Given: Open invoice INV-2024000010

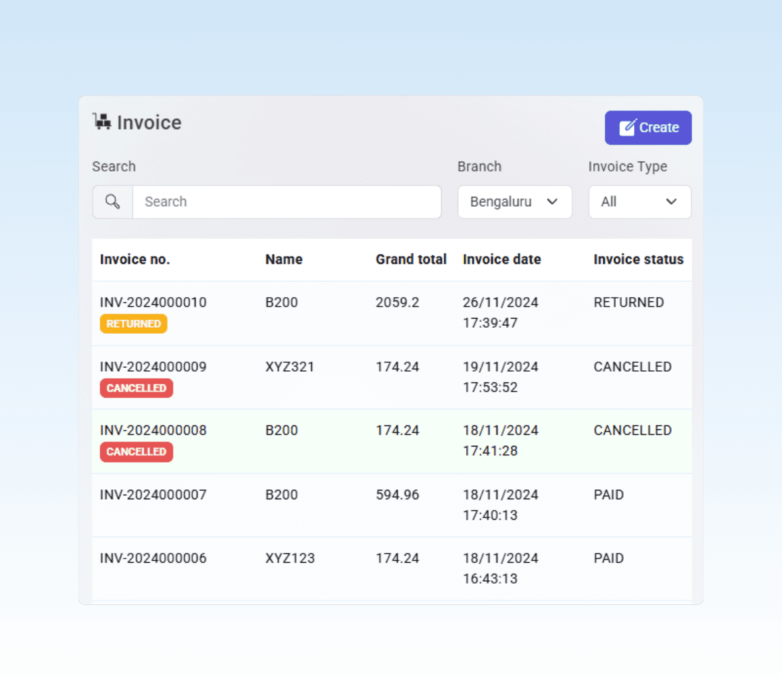Looking at the screenshot, I should pos(153,302).
